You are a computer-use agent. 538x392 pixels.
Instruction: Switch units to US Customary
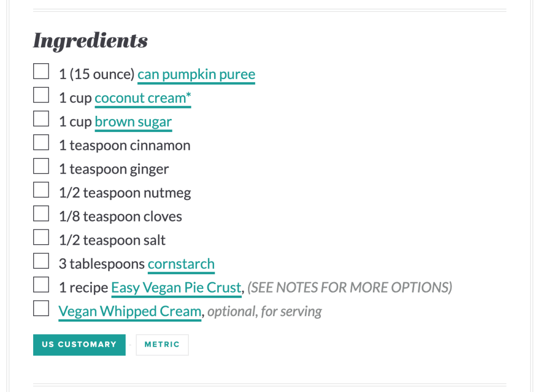coord(79,345)
